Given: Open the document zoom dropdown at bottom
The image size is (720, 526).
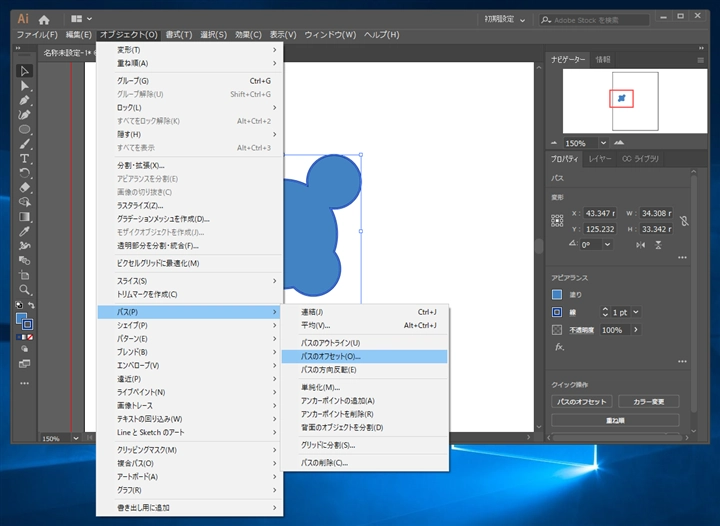Looking at the screenshot, I should pos(76,438).
